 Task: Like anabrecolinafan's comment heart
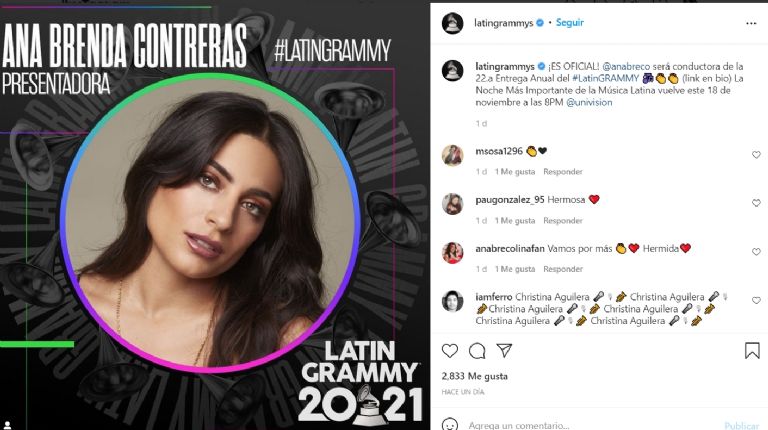pyautogui.click(x=756, y=251)
